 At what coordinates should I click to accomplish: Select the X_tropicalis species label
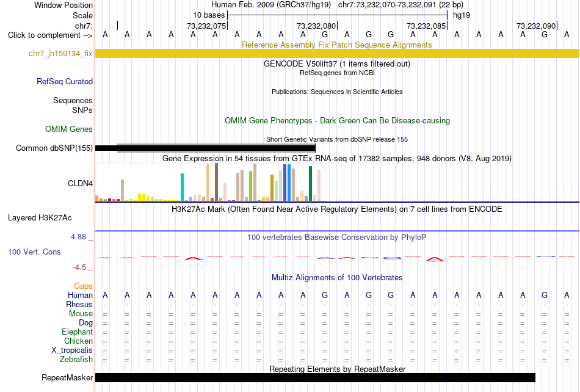[72, 350]
